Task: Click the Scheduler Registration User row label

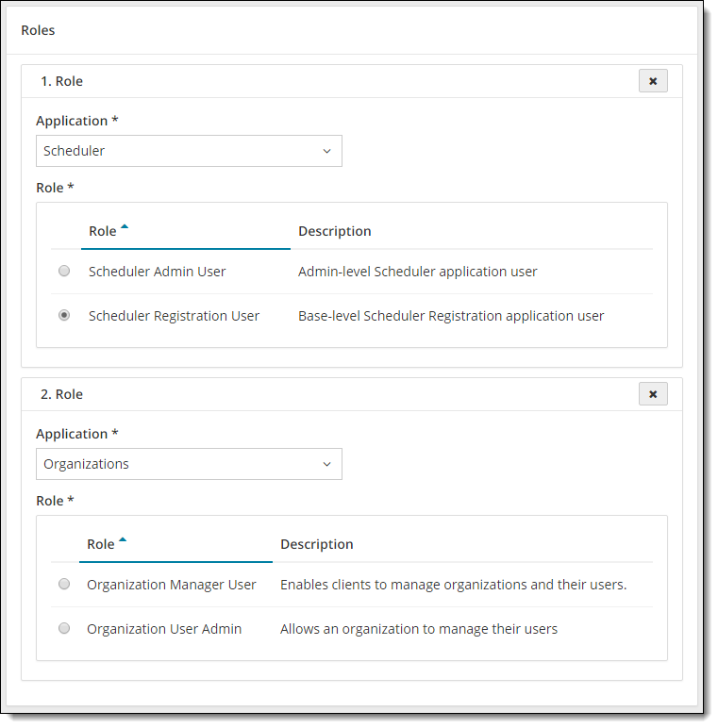Action: click(174, 316)
